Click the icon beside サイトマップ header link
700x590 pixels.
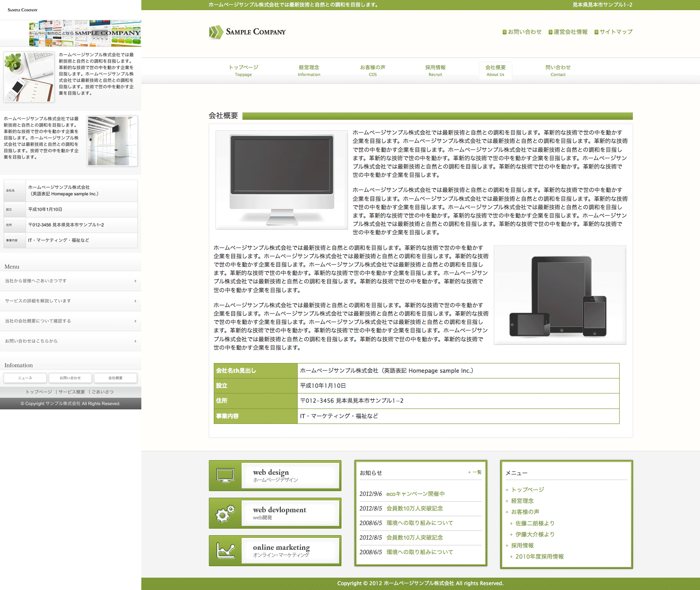596,32
